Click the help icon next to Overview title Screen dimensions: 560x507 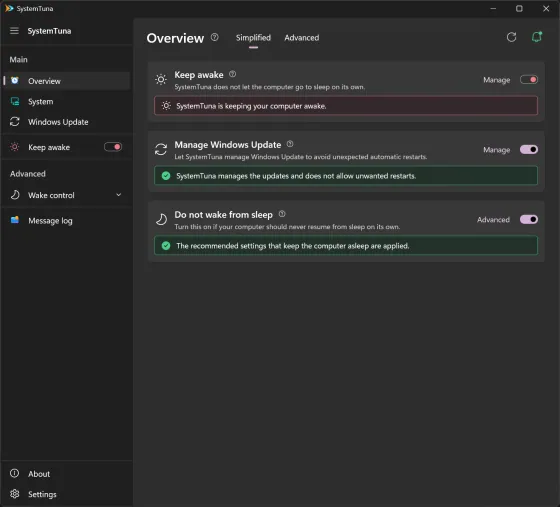[x=214, y=37]
